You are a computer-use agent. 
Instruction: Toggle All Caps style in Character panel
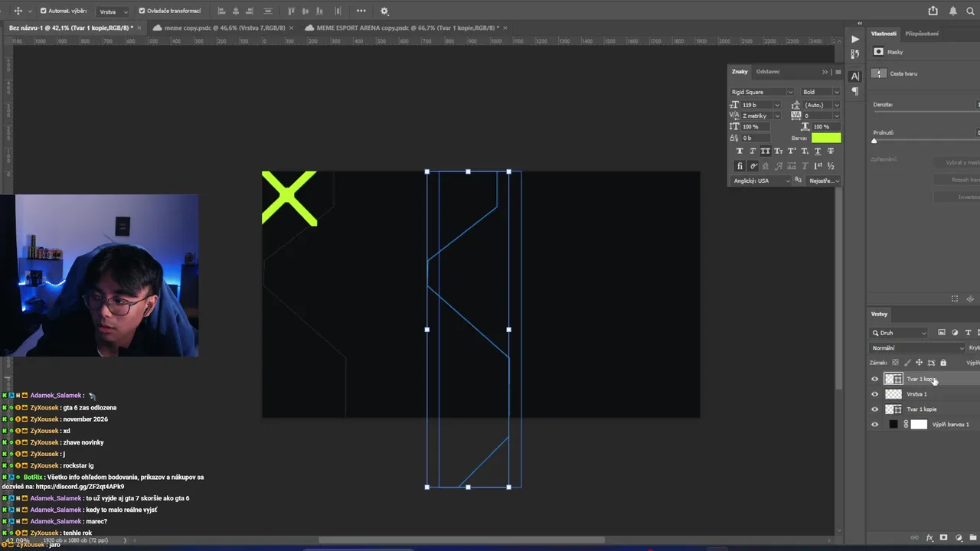coord(766,151)
